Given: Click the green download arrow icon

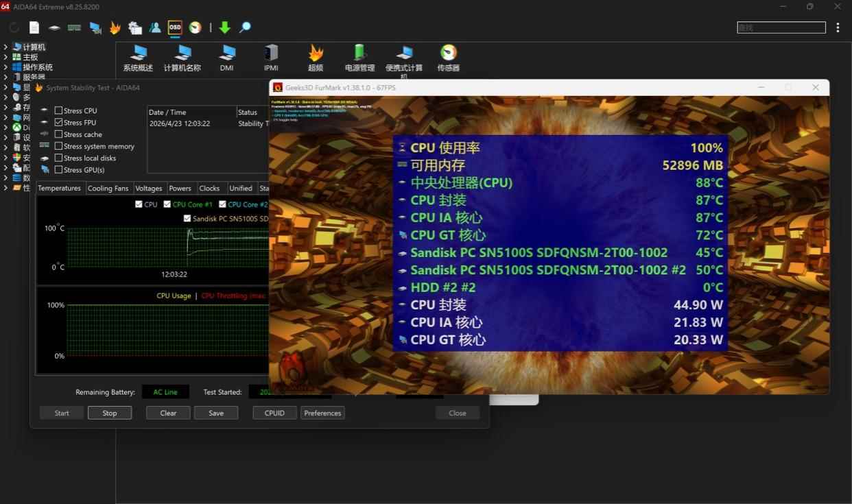Looking at the screenshot, I should click(x=224, y=28).
